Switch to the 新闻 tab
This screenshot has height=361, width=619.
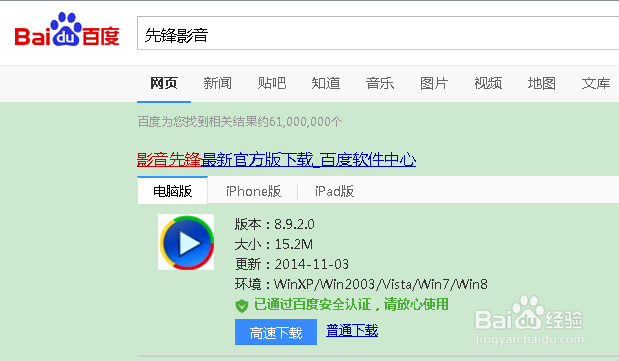[218, 83]
